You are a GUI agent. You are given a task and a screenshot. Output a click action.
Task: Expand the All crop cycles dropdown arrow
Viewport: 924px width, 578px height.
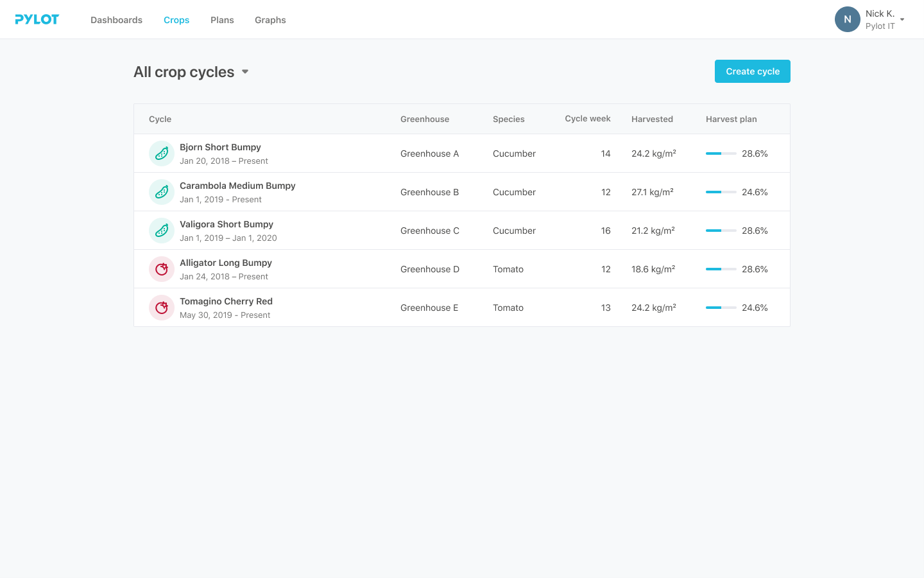point(245,72)
